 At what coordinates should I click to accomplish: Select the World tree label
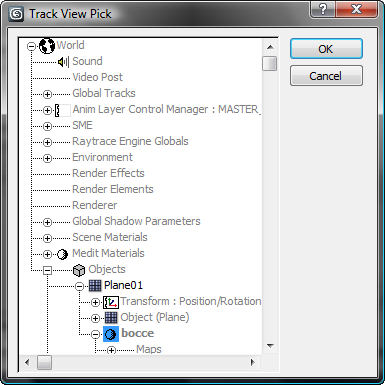coord(70,45)
